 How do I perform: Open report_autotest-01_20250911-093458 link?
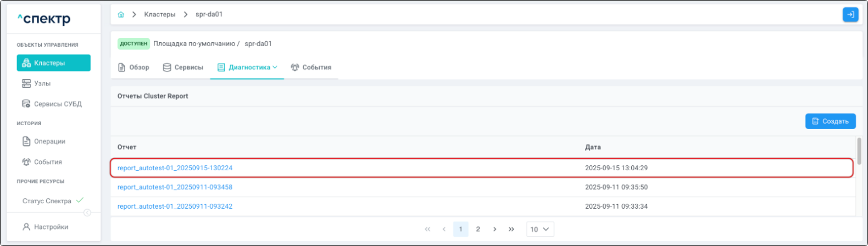[175, 187]
